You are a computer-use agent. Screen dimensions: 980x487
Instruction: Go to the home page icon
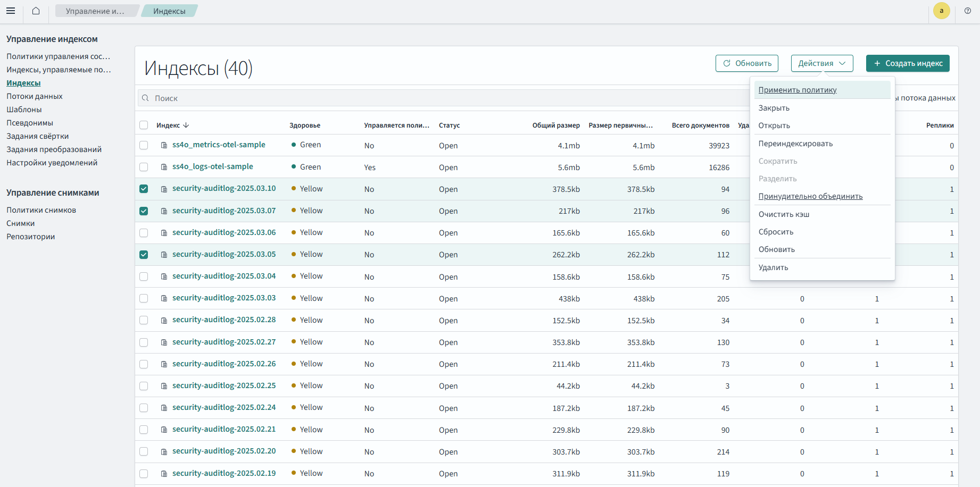[x=36, y=11]
